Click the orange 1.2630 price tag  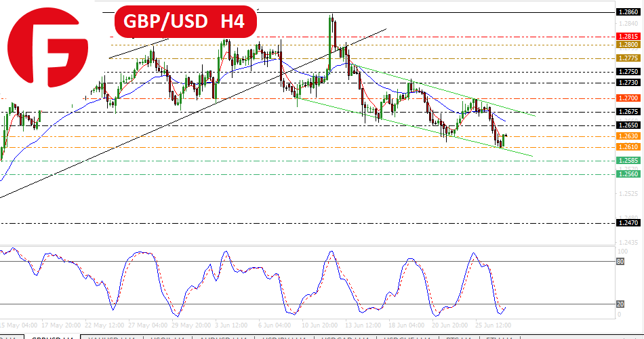628,136
